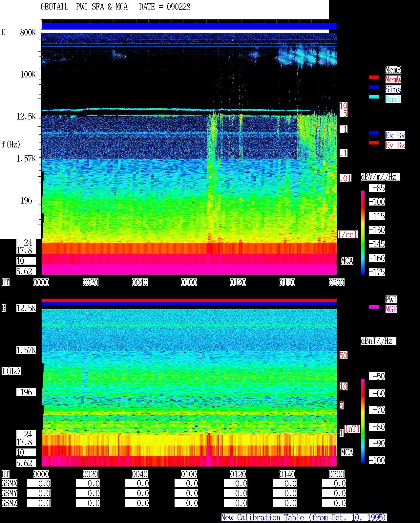Click the blue Sing legend swatch

[374, 87]
